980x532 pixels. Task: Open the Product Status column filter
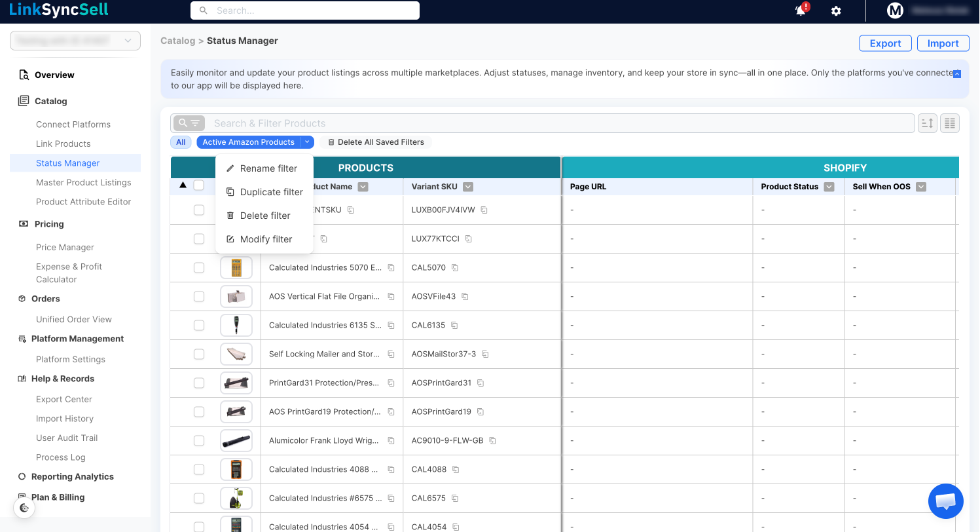829,187
